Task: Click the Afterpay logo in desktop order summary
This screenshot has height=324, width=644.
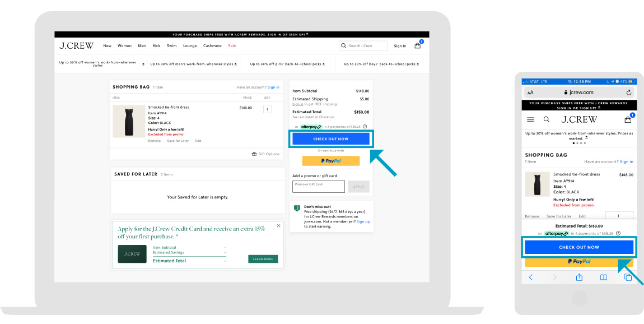Action: pos(311,127)
